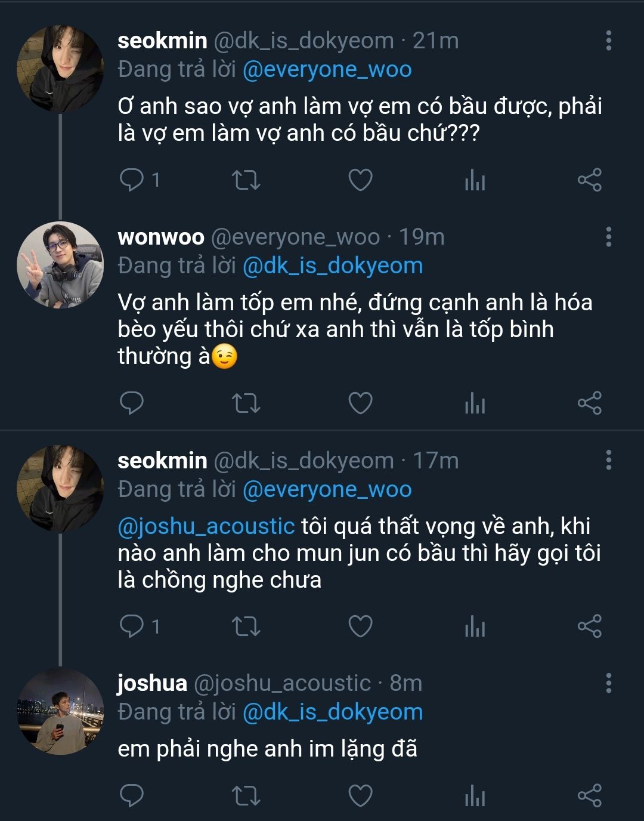Image resolution: width=644 pixels, height=821 pixels.
Task: Like seokmin's first tweet
Action: pos(360,180)
